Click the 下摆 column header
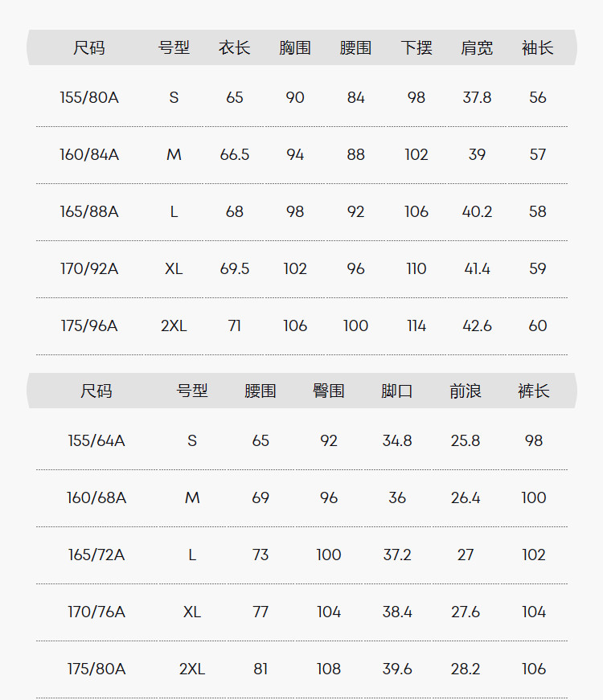This screenshot has height=700, width=603. (416, 48)
